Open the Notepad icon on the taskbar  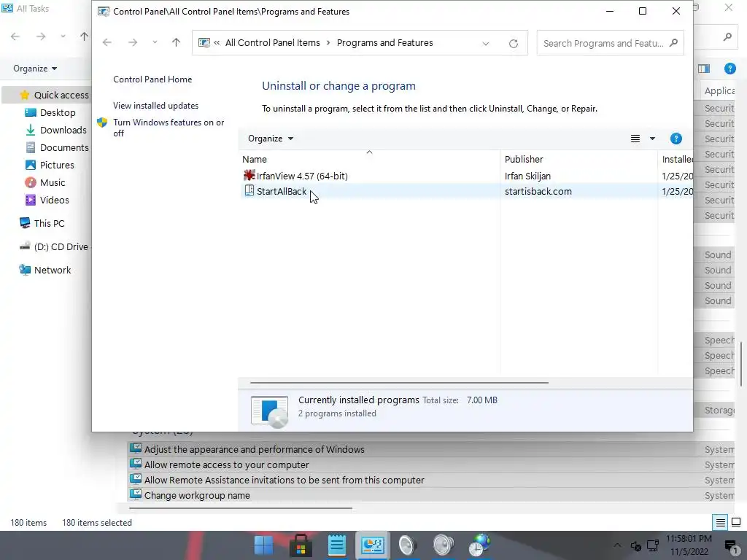tap(337, 545)
